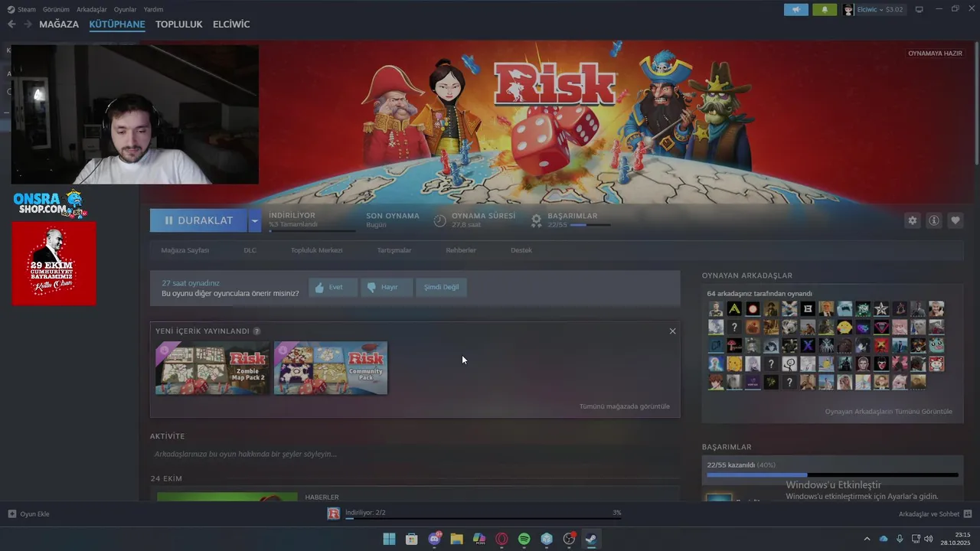View Tümünü mağazada görüntüle link
980x551 pixels.
click(625, 406)
